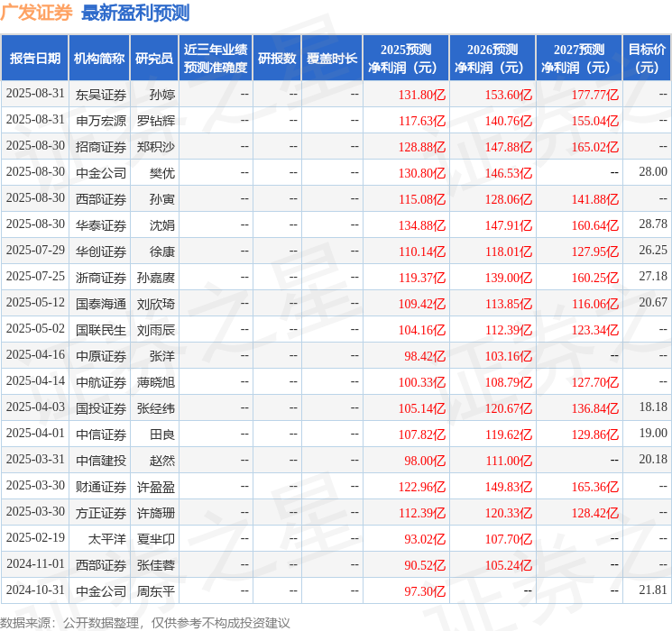Screen dimensions: 672x631
Task: Click analyst name 孙婷
Action: click(162, 95)
